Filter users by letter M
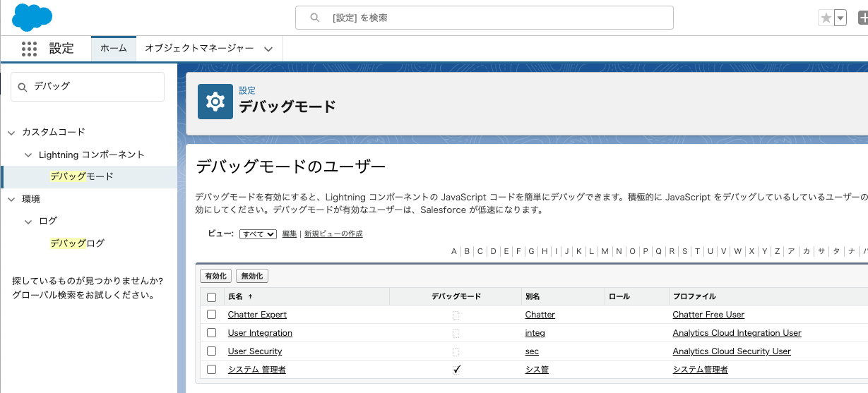 coord(605,251)
